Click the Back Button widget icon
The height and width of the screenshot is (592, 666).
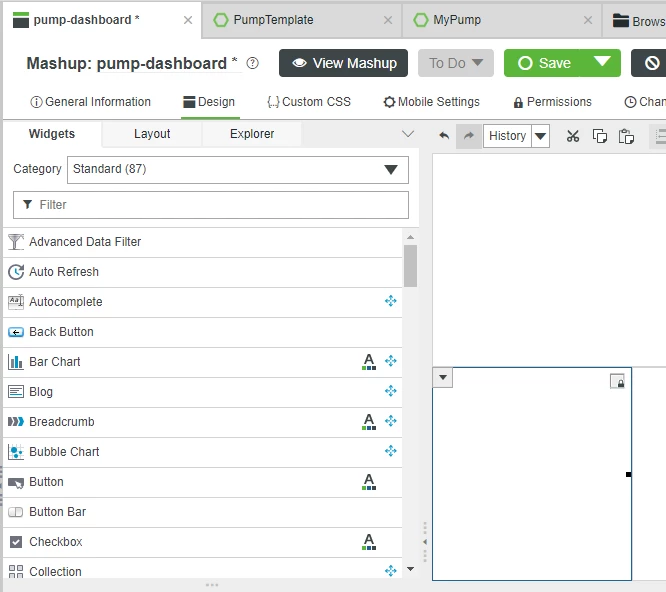point(16,332)
